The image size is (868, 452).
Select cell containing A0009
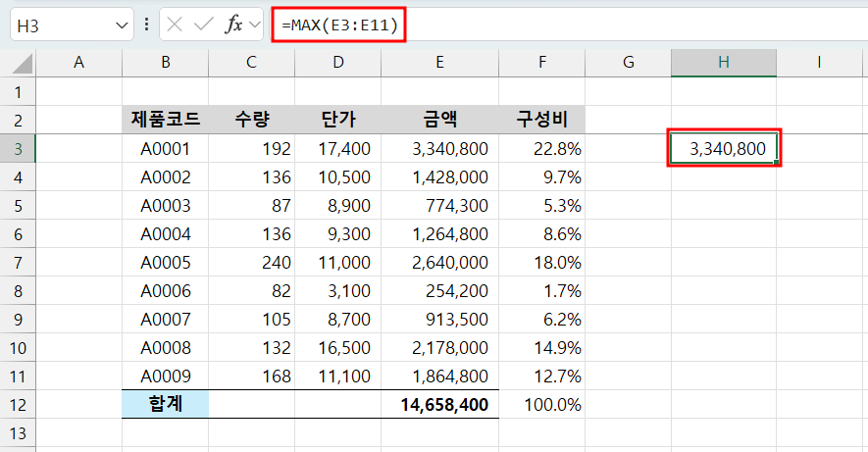click(x=166, y=377)
